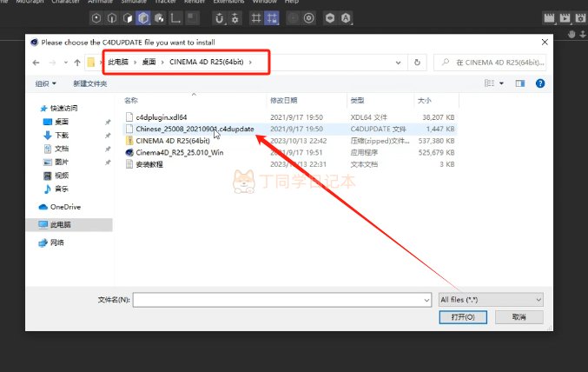Click the axis L-shaped toolbar icon
The height and width of the screenshot is (372, 588).
pos(175,18)
